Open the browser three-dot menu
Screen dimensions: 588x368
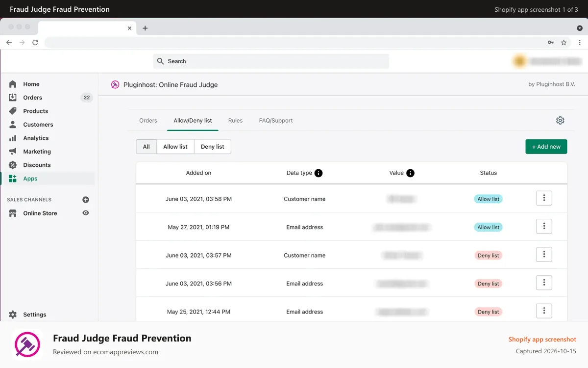[580, 43]
